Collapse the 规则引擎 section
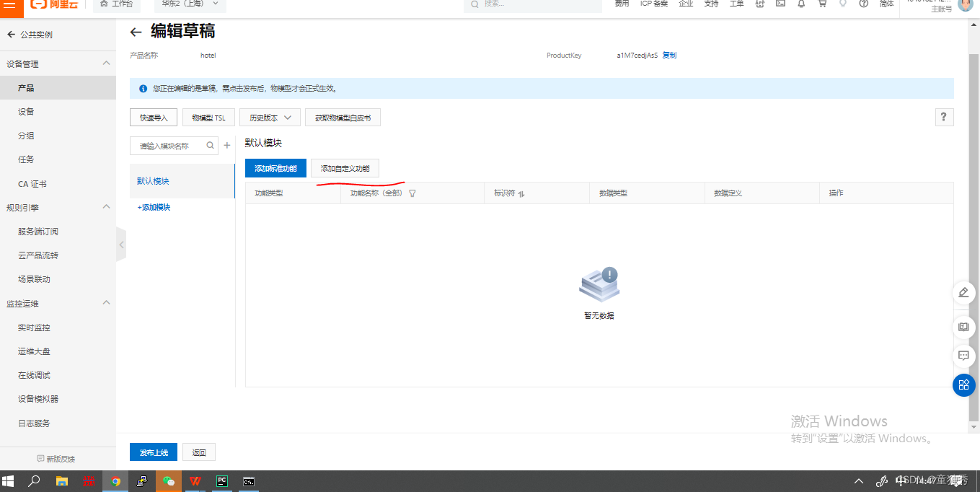 click(106, 207)
